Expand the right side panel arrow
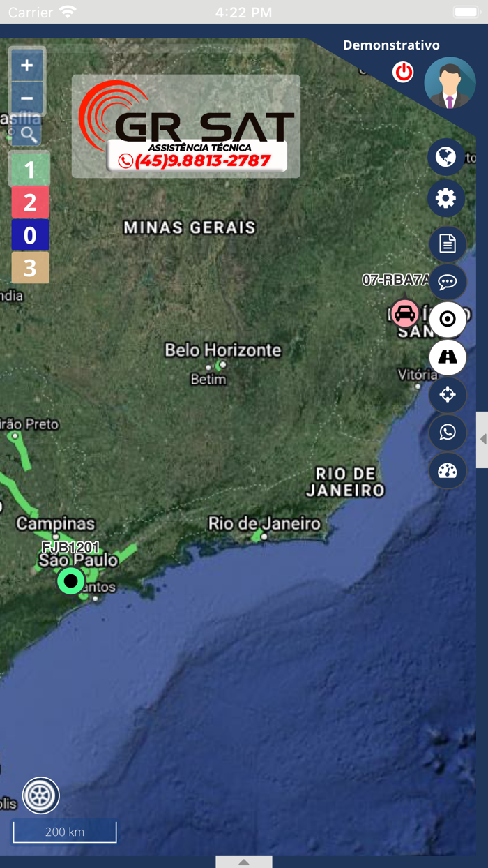The width and height of the screenshot is (488, 868). (x=482, y=440)
